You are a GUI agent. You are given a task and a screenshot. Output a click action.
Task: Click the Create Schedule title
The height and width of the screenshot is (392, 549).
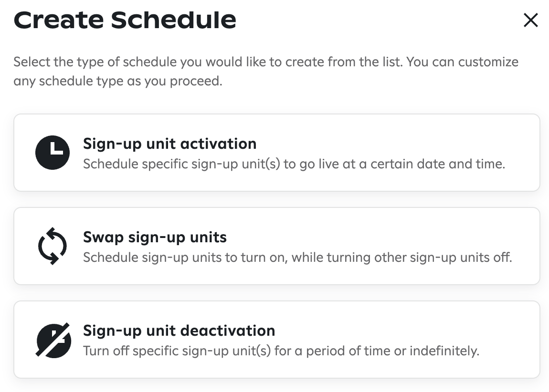(x=125, y=20)
